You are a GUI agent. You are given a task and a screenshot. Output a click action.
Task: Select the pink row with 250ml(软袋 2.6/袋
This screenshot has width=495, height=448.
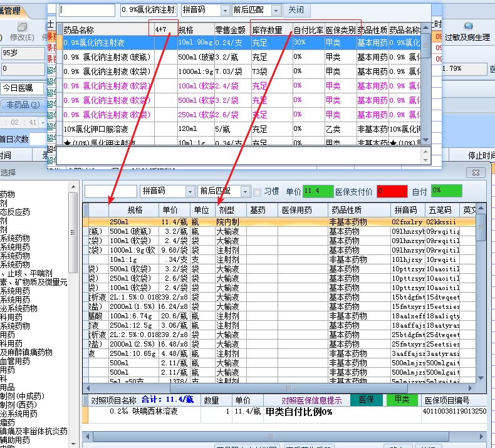pos(241,115)
